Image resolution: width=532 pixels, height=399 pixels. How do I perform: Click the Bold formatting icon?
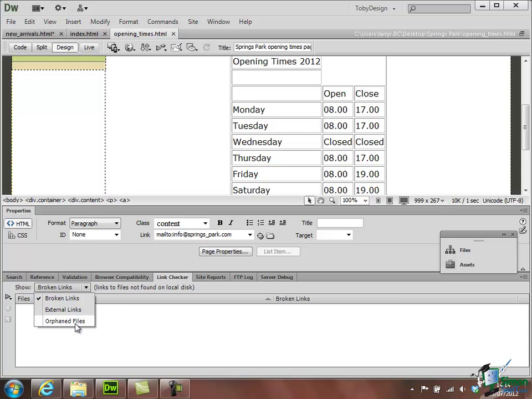point(220,223)
